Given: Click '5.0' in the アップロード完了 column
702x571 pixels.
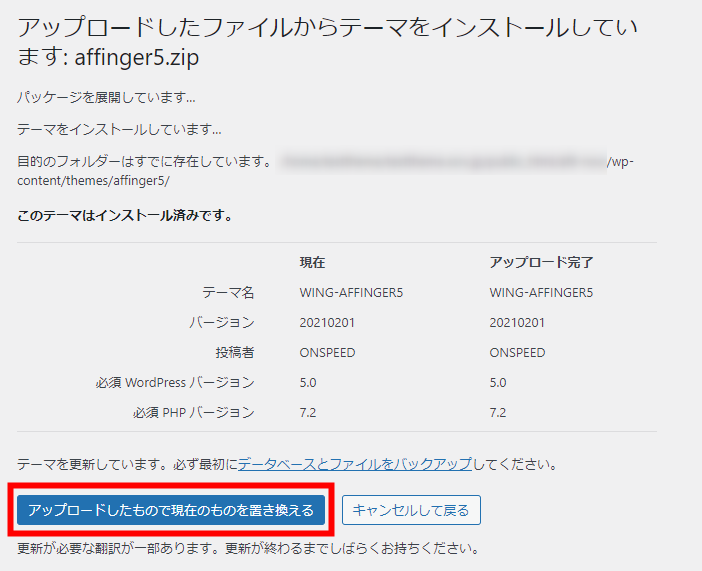Looking at the screenshot, I should tap(498, 382).
